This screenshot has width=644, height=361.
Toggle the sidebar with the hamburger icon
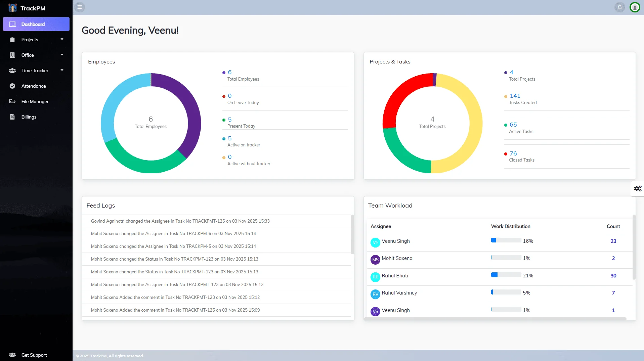(80, 7)
